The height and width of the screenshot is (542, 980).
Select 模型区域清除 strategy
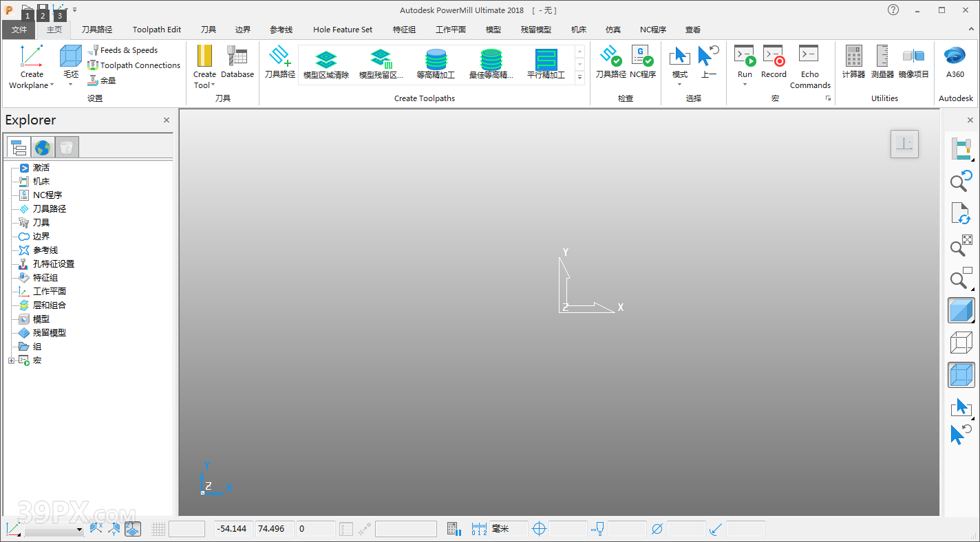pos(326,64)
